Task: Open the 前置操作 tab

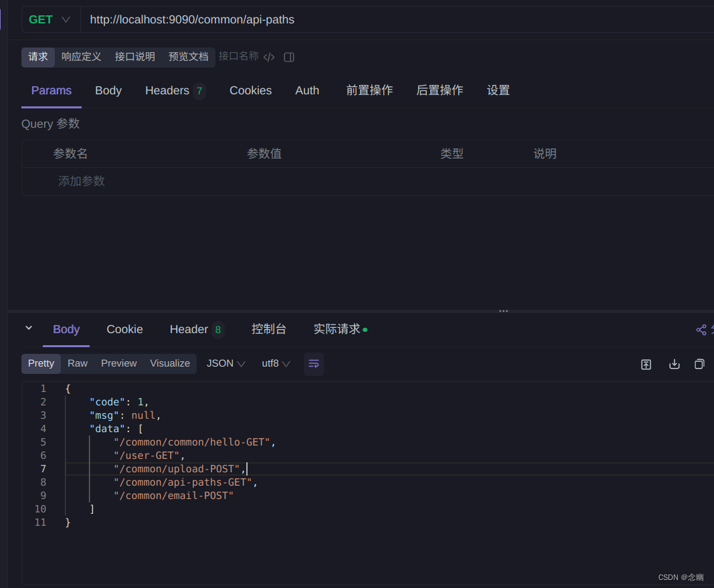Action: [369, 90]
